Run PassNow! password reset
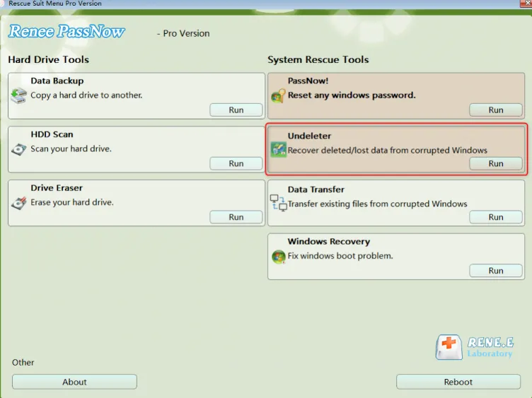 (496, 110)
